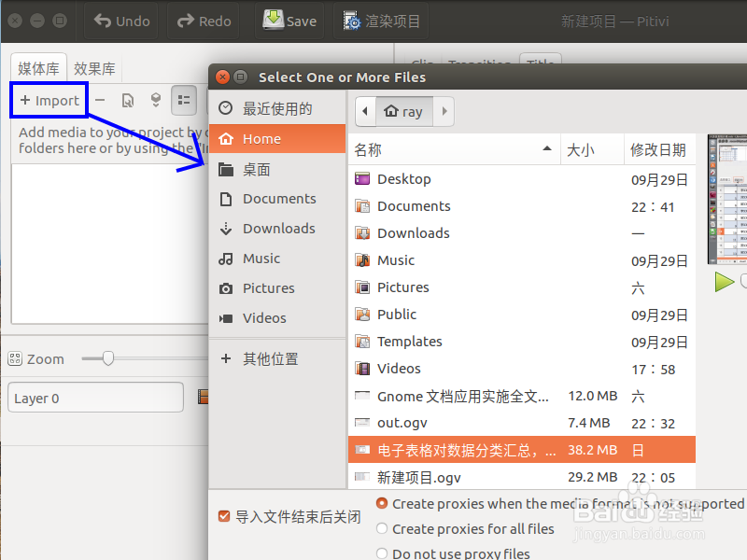
Task: Select Home in file dialog sidebar
Action: click(277, 138)
